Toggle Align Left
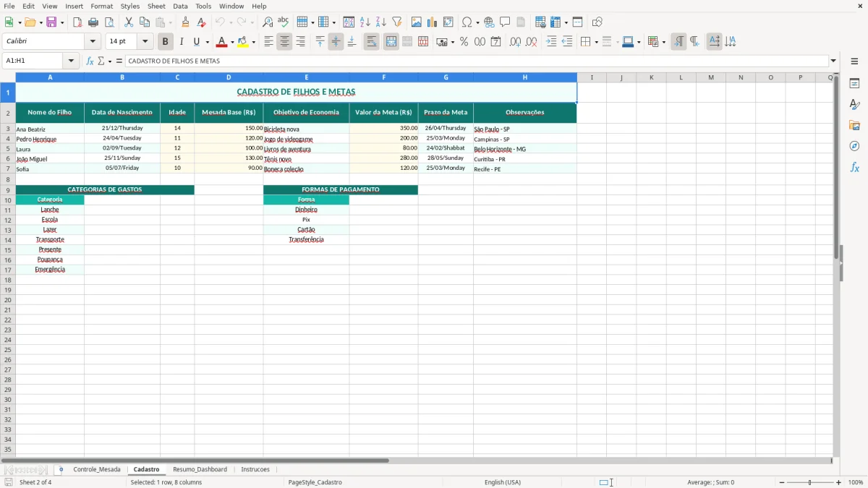Viewport: 868px width, 488px height. [268, 42]
